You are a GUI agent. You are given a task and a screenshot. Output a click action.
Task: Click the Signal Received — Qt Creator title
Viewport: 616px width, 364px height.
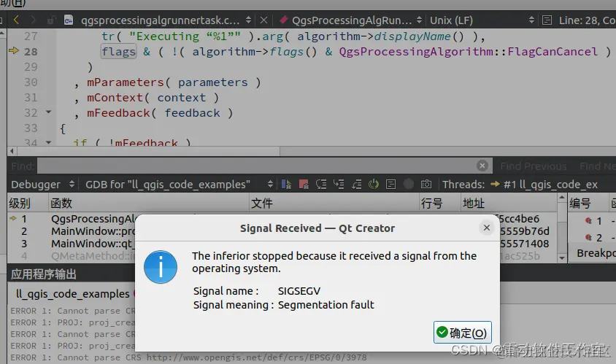click(317, 228)
